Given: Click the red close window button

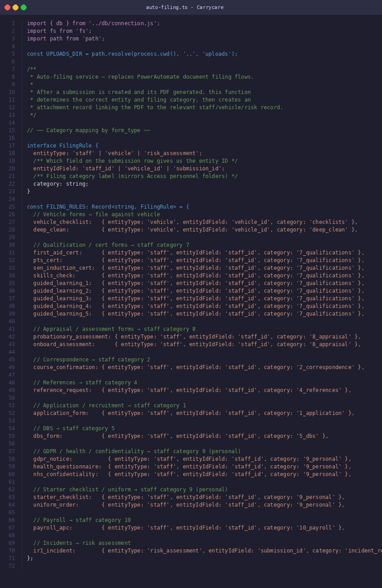Looking at the screenshot, I should click(7, 7).
